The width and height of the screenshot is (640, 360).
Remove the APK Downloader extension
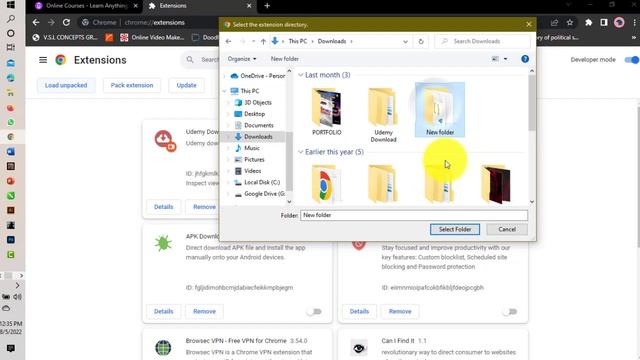204,311
